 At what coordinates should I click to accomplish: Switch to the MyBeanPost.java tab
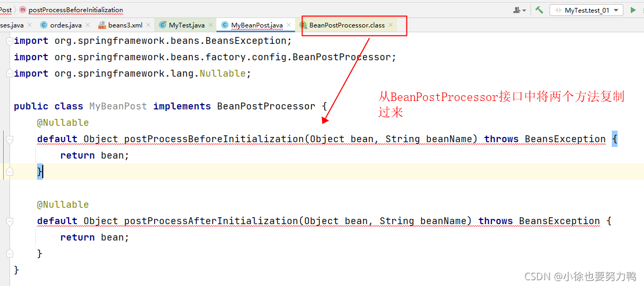(x=257, y=25)
